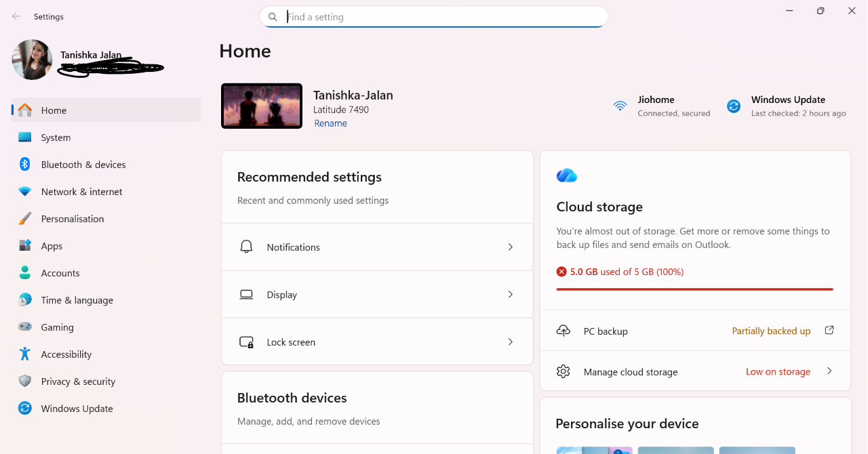Click Low on storage status text
The width and height of the screenshot is (868, 454).
click(778, 372)
